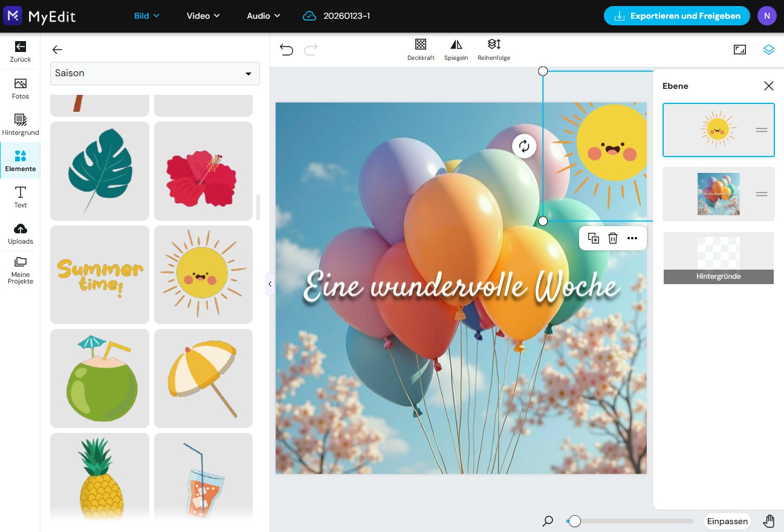This screenshot has width=784, height=532.
Task: Duplicate the selected sun element
Action: click(x=594, y=238)
